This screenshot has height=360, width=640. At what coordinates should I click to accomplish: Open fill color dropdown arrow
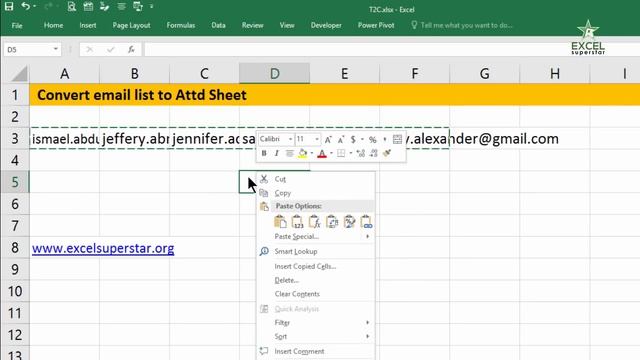[312, 153]
